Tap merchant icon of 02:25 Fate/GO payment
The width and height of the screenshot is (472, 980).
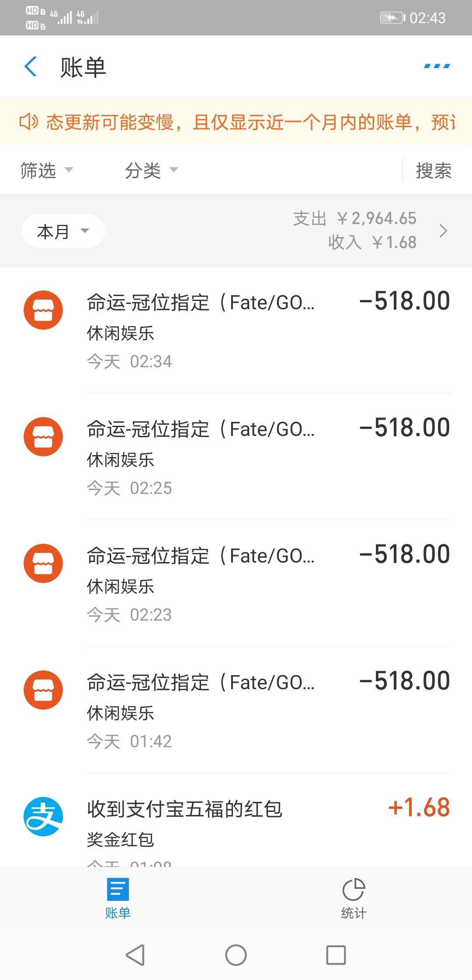point(43,437)
